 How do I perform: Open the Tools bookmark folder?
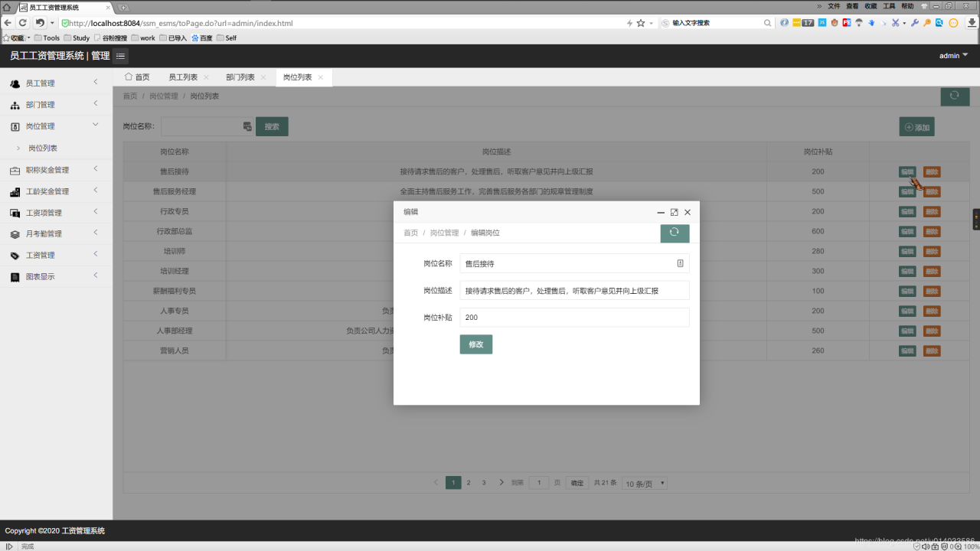coord(47,37)
